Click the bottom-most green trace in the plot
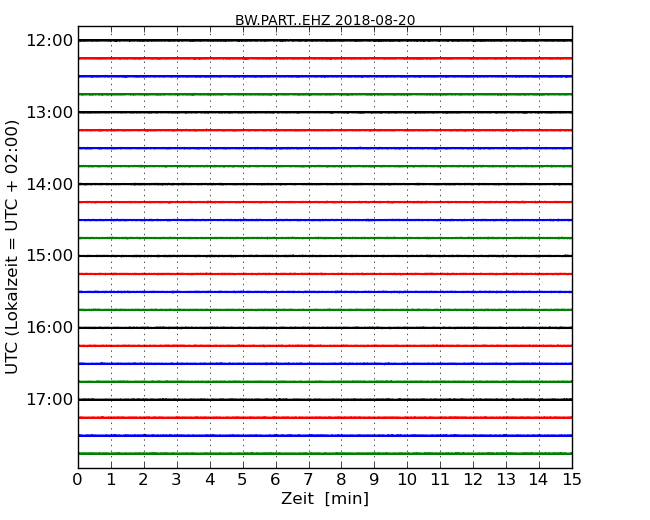The height and width of the screenshot is (520, 650). click(325, 454)
